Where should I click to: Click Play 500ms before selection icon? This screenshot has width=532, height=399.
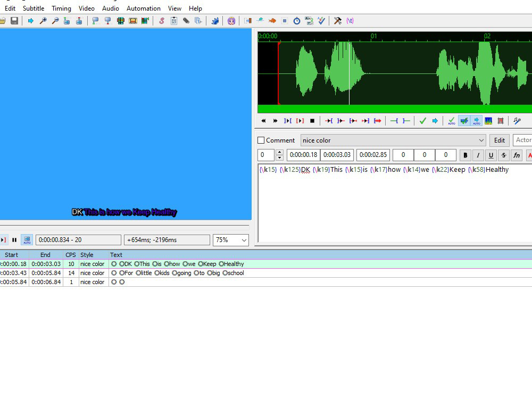[x=329, y=121]
